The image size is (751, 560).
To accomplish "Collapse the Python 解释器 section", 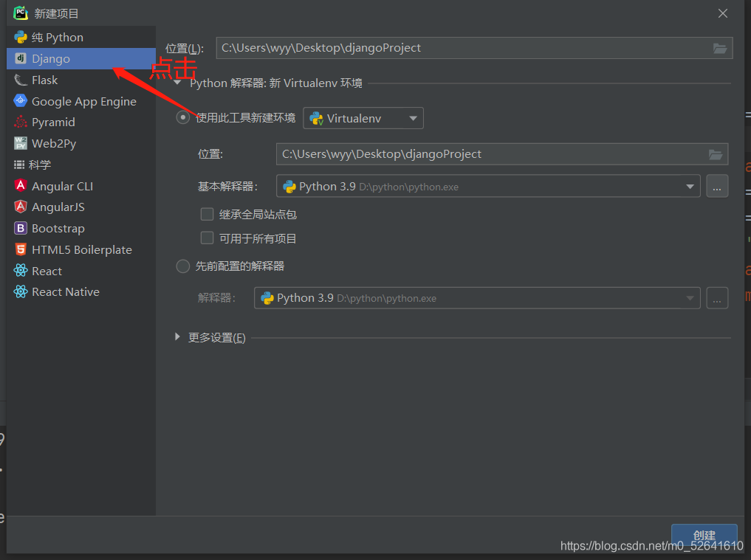I will pos(178,83).
